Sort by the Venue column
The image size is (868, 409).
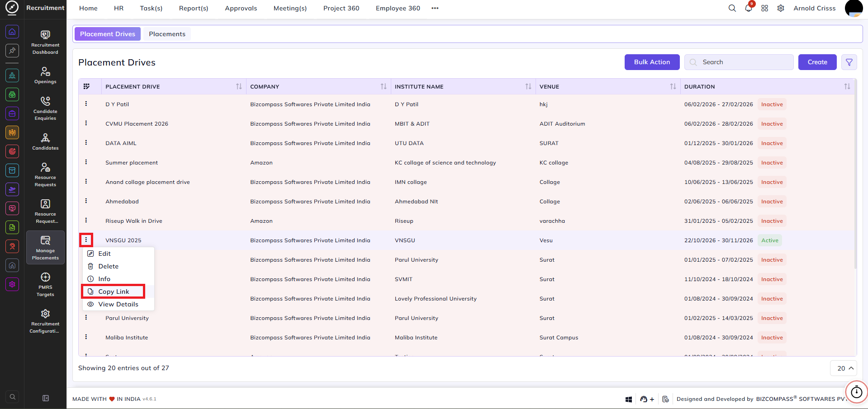(673, 86)
